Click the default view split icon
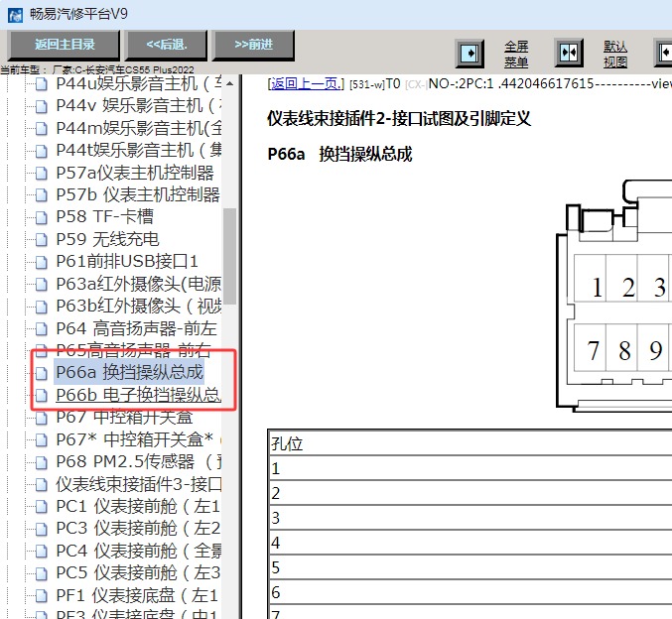 click(569, 53)
